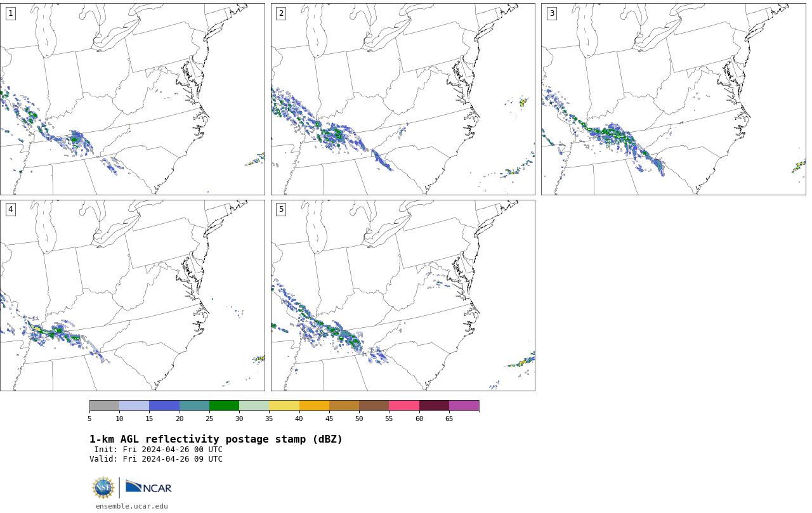
Task: Click the colorbar tick label 5
Action: coord(89,419)
